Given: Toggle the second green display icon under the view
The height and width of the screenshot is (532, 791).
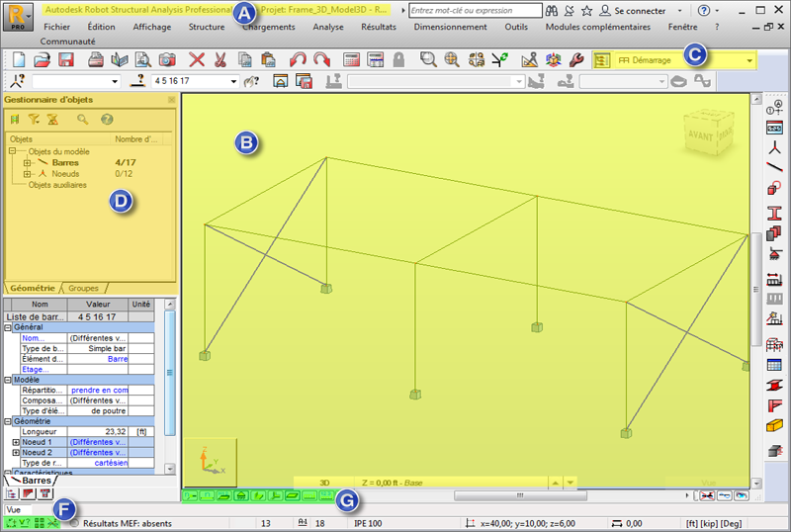Looking at the screenshot, I should [x=208, y=495].
